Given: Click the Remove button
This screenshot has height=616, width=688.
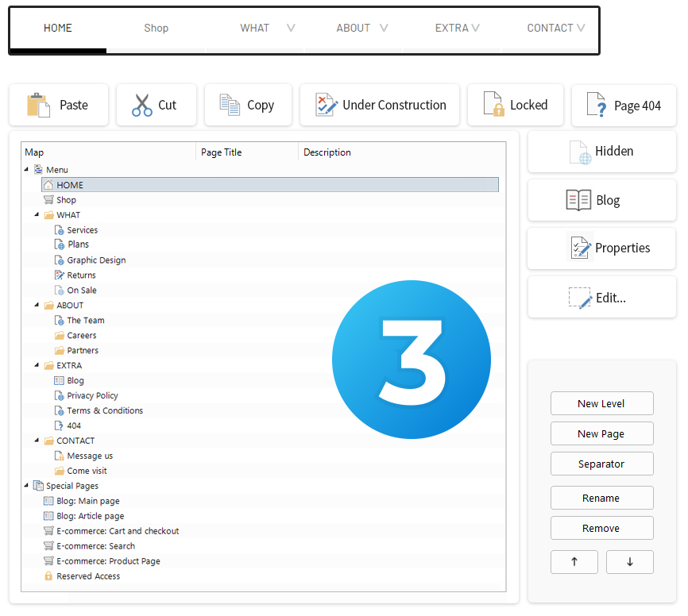Looking at the screenshot, I should (x=601, y=528).
